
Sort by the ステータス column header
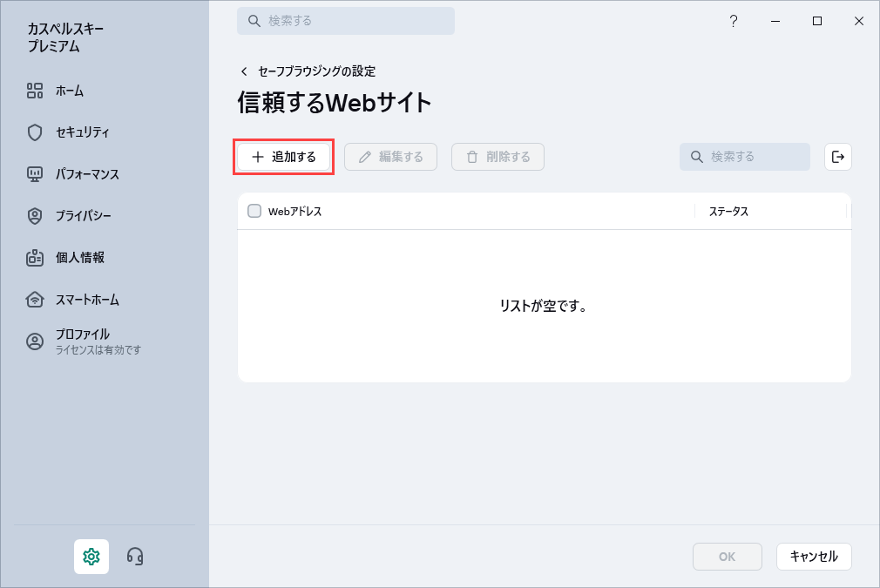click(728, 212)
